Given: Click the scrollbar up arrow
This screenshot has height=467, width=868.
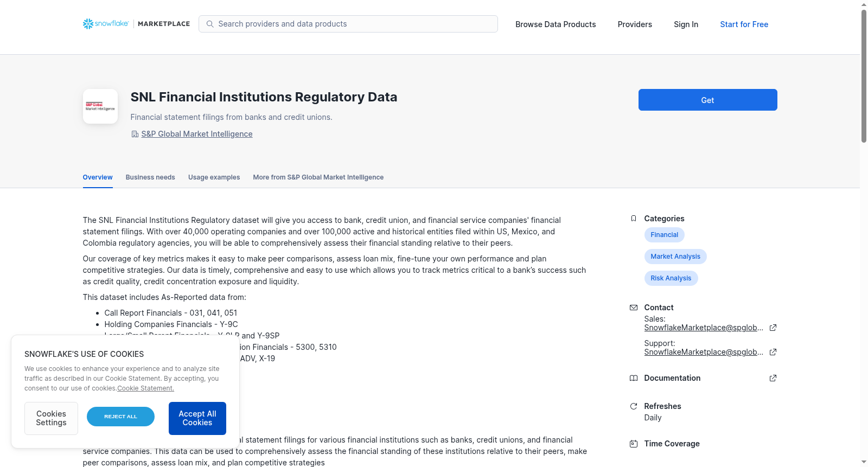Looking at the screenshot, I should tap(864, 4).
